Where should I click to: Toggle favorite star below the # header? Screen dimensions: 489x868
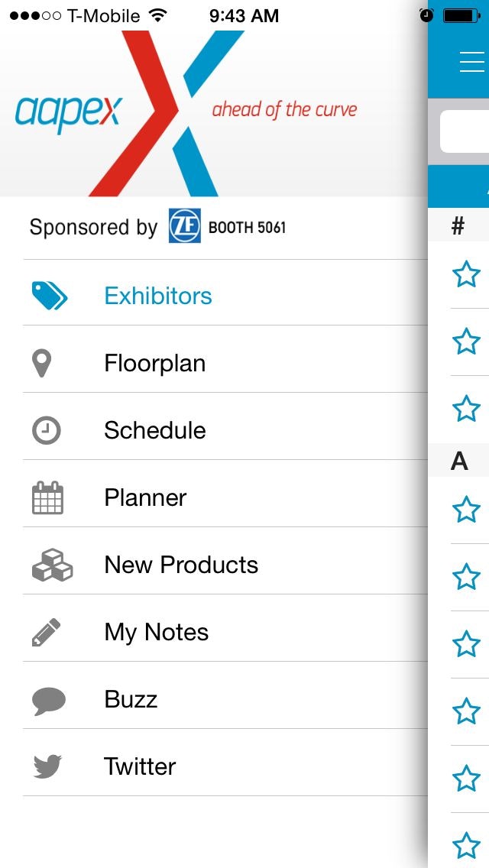tap(466, 274)
